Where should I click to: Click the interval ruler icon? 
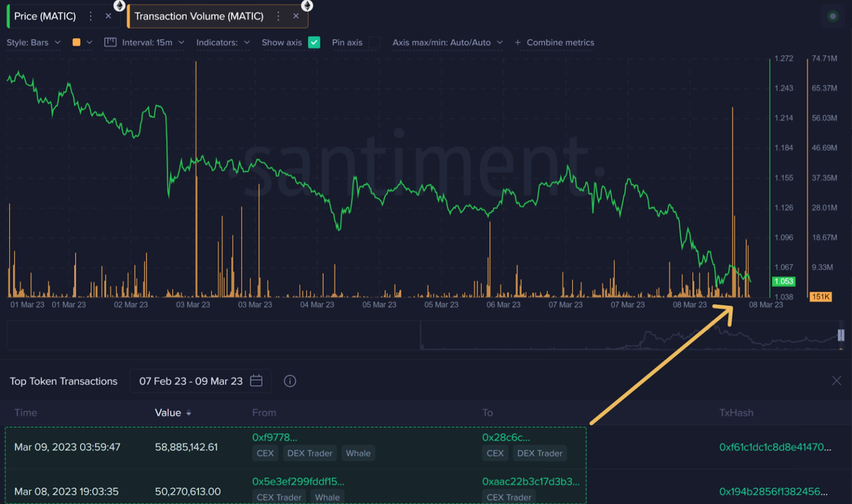[110, 42]
